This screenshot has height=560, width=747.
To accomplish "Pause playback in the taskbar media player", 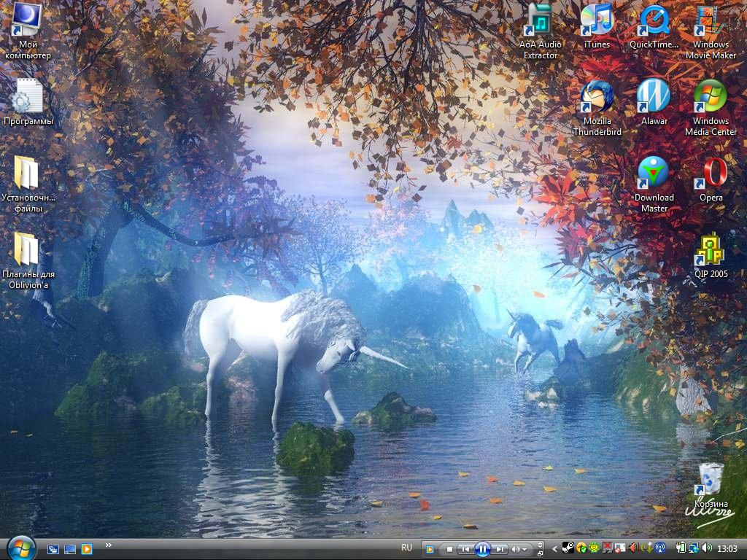I will tap(483, 549).
